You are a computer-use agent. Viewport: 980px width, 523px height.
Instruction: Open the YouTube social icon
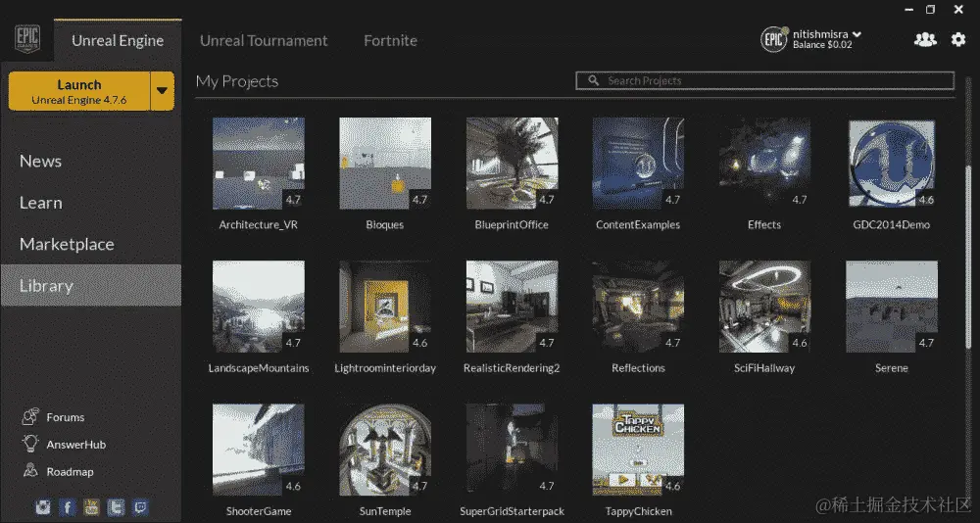click(91, 506)
